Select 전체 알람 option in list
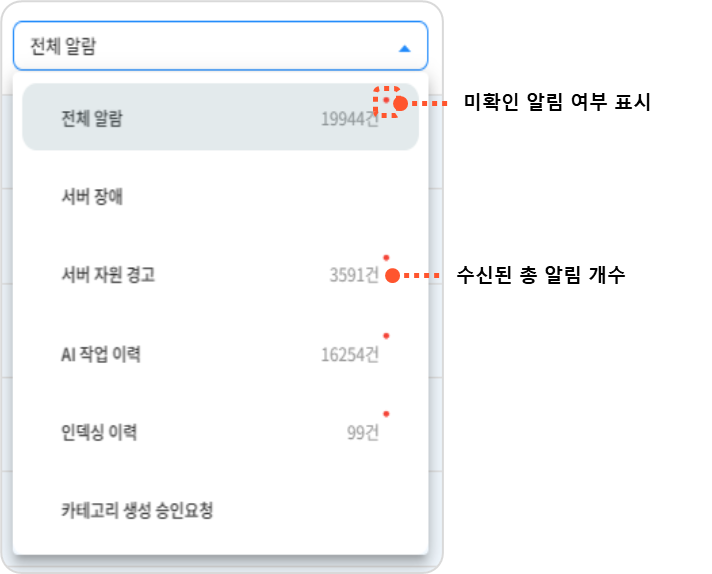The width and height of the screenshot is (712, 574). coord(220,117)
